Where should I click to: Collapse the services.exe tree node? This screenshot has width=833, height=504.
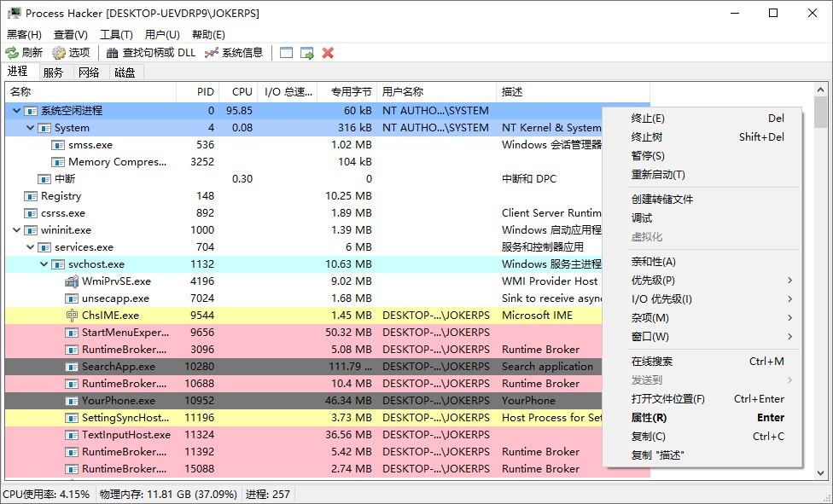click(x=30, y=247)
